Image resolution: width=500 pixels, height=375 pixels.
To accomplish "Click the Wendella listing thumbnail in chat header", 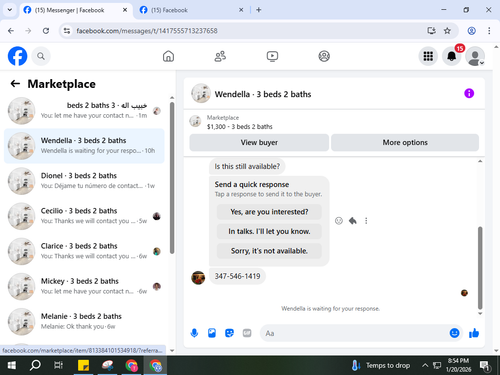I will point(201,93).
